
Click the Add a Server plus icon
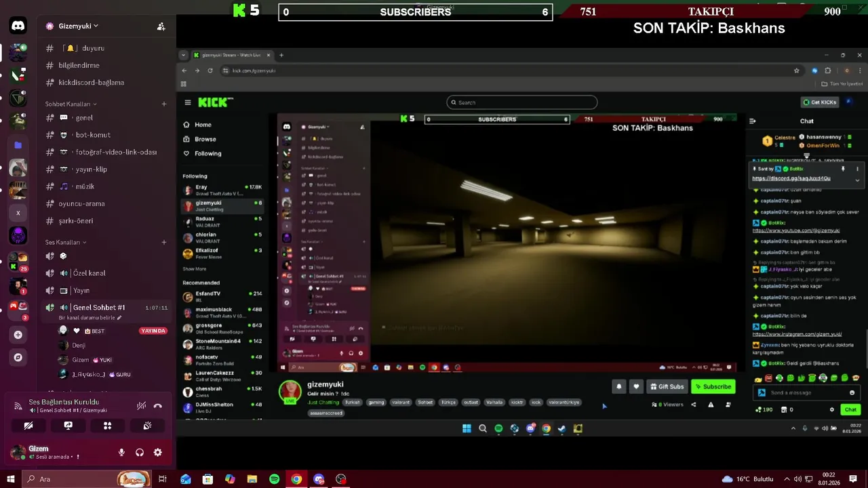[x=18, y=335]
